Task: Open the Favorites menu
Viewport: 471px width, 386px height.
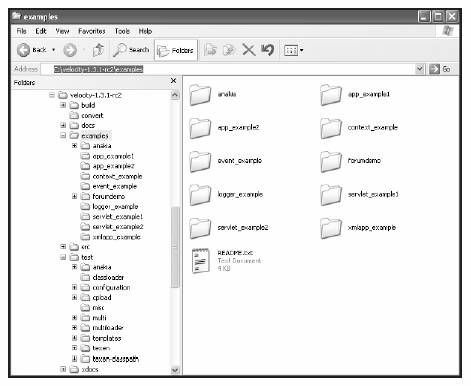Action: pos(92,31)
